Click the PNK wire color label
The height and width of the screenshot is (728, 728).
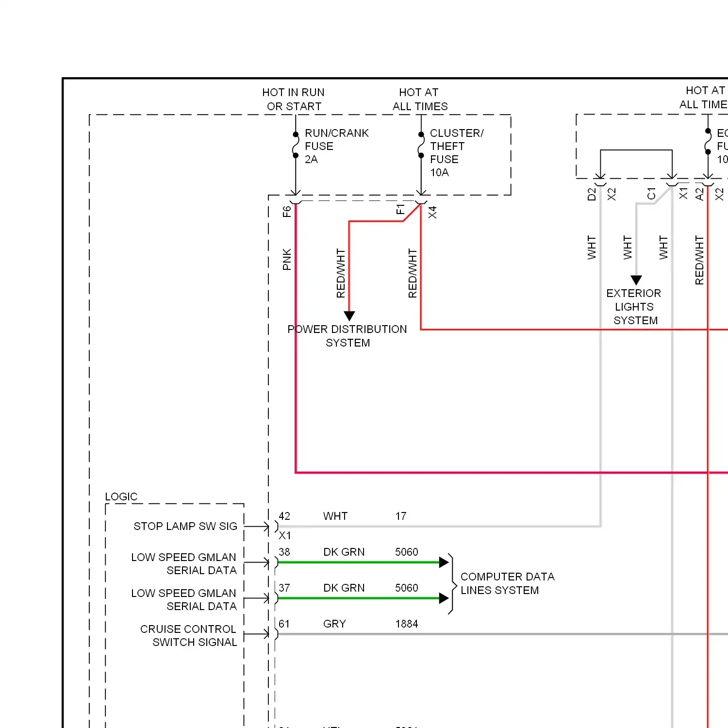coord(287,259)
